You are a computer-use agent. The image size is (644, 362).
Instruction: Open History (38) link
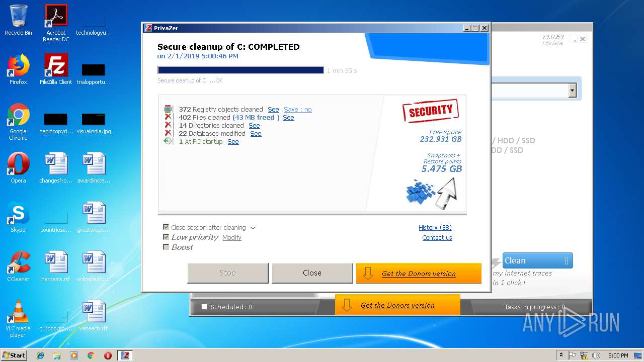(435, 227)
